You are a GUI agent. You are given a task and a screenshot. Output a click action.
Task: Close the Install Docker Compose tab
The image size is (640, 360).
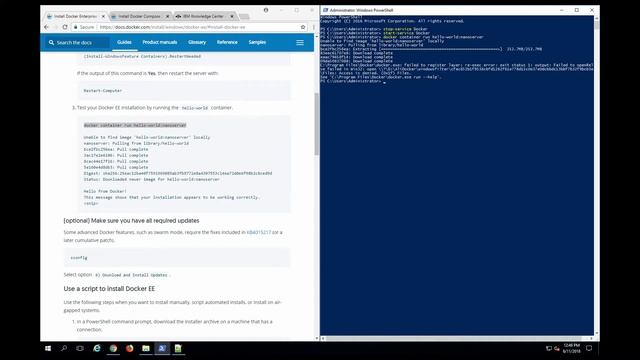pyautogui.click(x=167, y=16)
